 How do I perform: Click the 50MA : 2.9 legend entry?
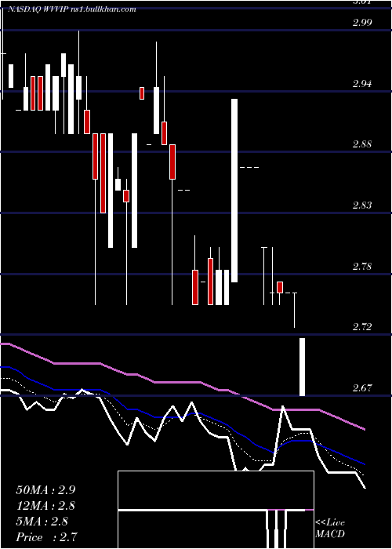click(45, 490)
